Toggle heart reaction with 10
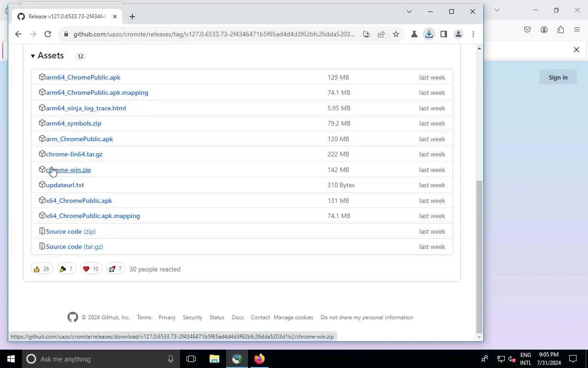588x368 pixels. [x=90, y=269]
